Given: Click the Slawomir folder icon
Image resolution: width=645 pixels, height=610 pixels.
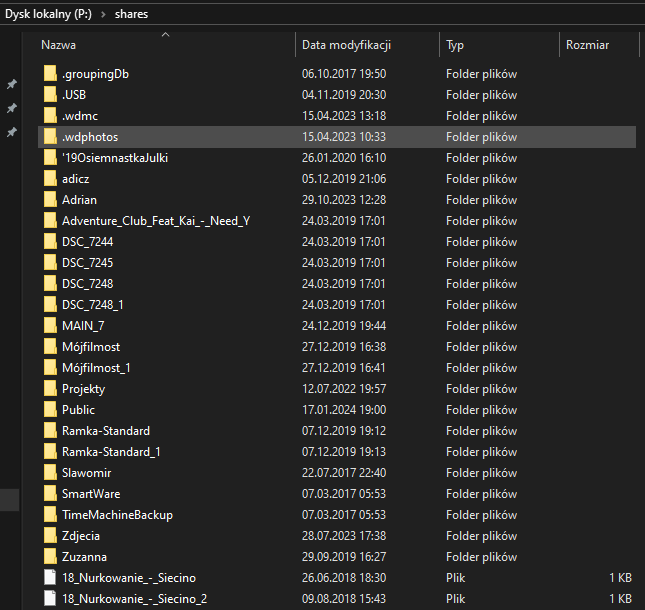Looking at the screenshot, I should coord(50,472).
